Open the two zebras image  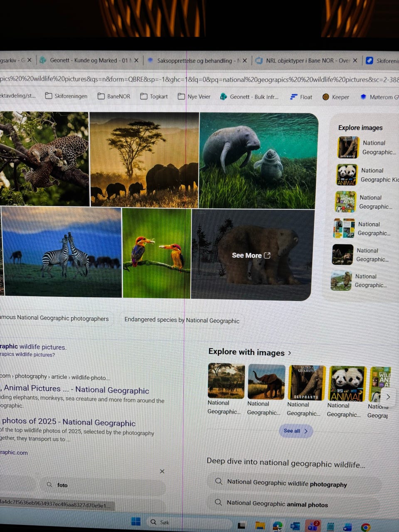(62, 252)
